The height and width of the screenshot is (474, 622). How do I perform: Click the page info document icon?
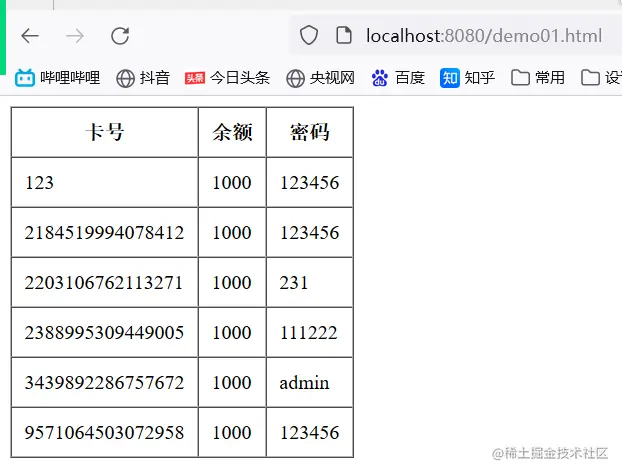coord(344,35)
